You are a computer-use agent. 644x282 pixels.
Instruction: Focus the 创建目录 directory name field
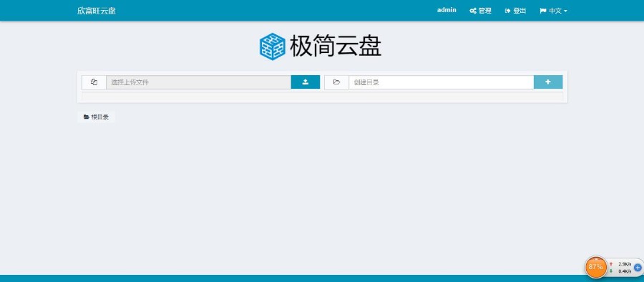click(441, 82)
